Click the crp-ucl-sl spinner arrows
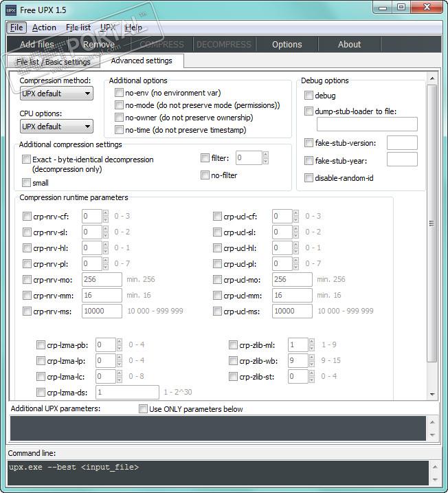This screenshot has width=448, height=493. 296,232
